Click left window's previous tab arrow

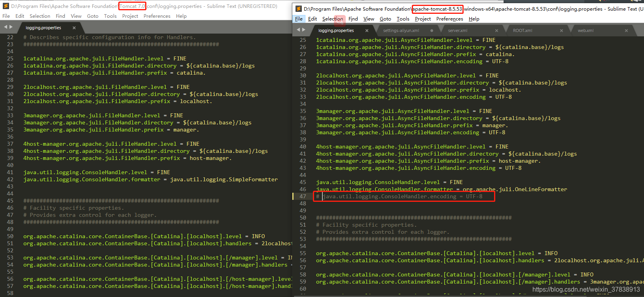pos(6,27)
